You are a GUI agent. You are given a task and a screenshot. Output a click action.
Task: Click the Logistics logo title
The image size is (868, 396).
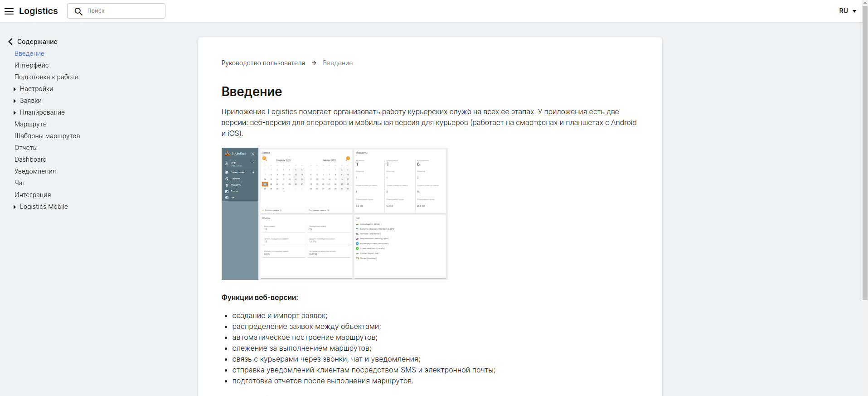[x=39, y=11]
